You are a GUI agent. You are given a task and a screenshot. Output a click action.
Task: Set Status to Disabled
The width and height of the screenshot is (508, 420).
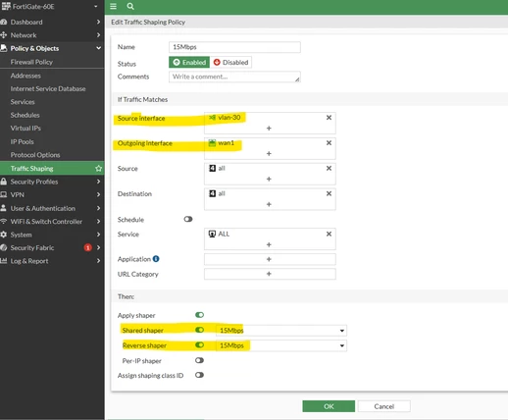point(230,62)
